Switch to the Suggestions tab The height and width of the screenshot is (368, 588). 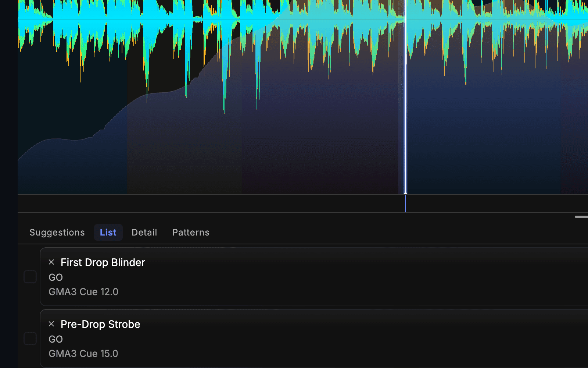57,233
